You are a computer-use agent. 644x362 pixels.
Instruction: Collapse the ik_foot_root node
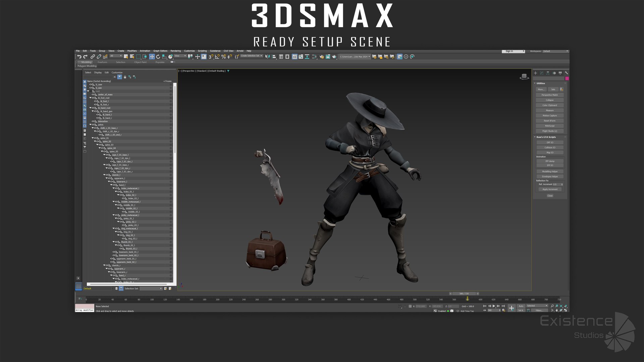(x=91, y=98)
